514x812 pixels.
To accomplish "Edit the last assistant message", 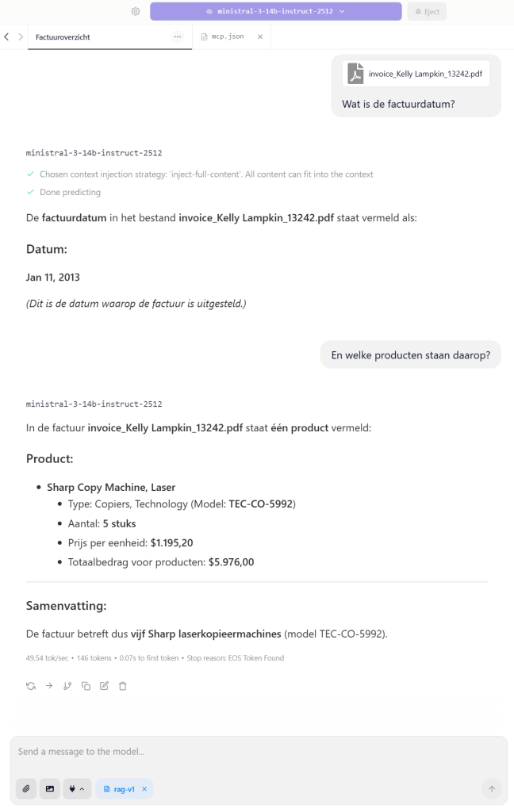I will (104, 686).
